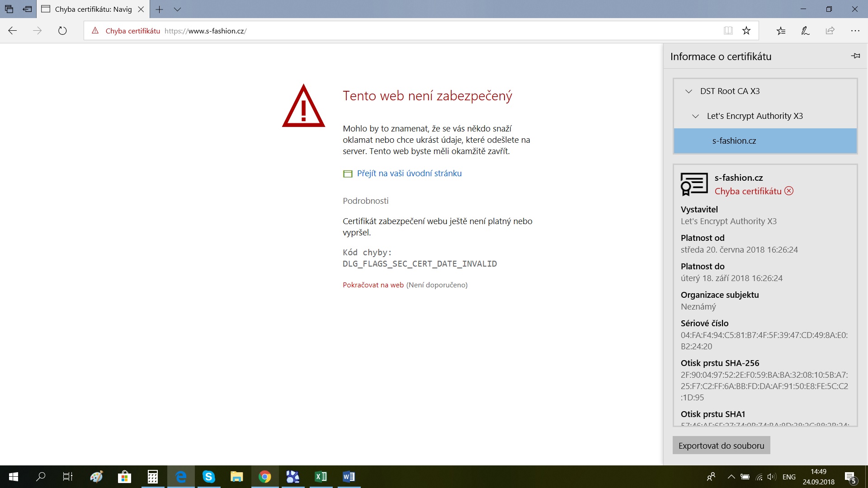Open Action Center notifications

(850, 477)
